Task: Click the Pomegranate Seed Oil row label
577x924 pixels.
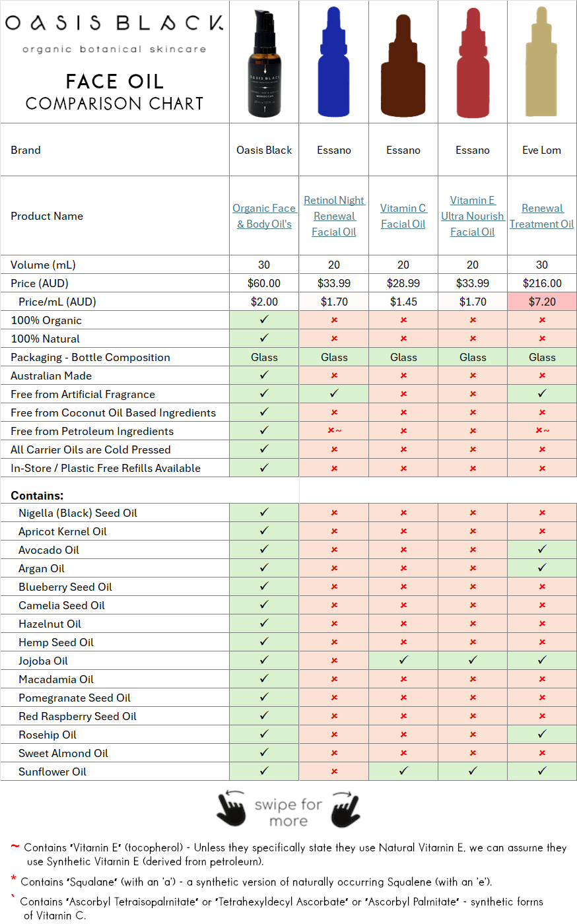Action: (x=75, y=698)
